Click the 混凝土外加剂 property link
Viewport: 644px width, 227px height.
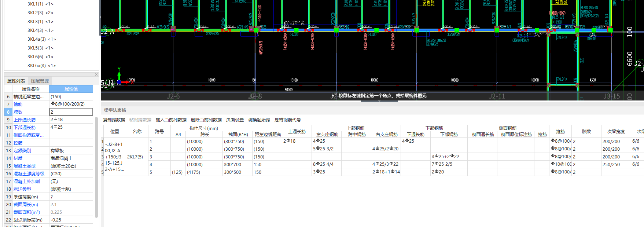[27, 182]
